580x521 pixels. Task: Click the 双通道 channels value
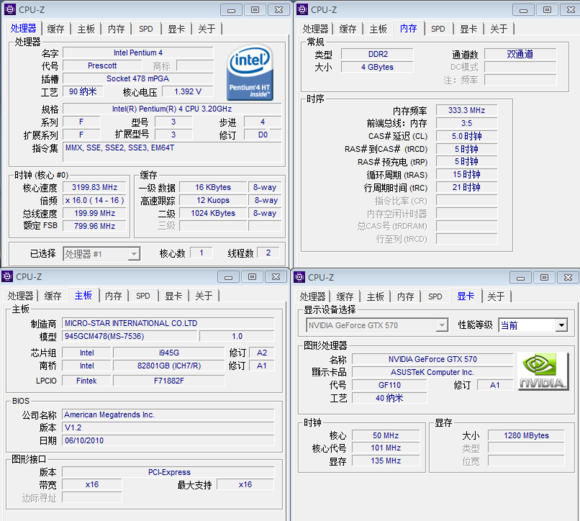click(520, 54)
